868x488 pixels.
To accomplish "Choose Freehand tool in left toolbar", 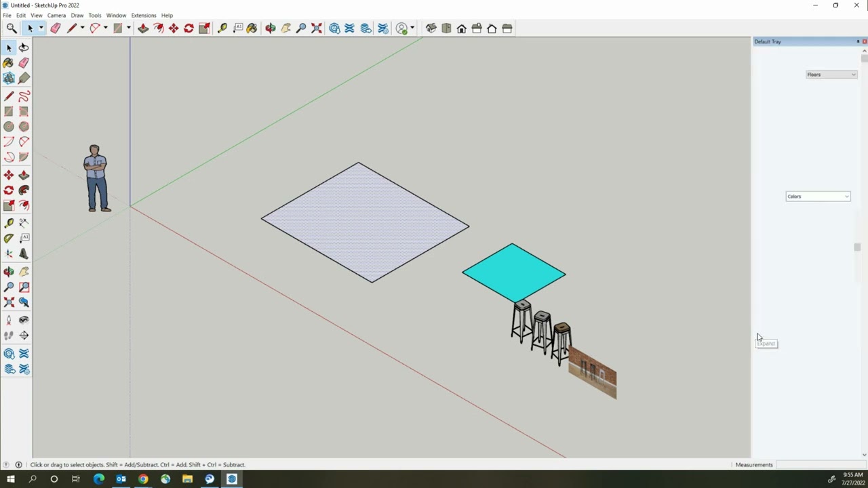I will tap(24, 96).
